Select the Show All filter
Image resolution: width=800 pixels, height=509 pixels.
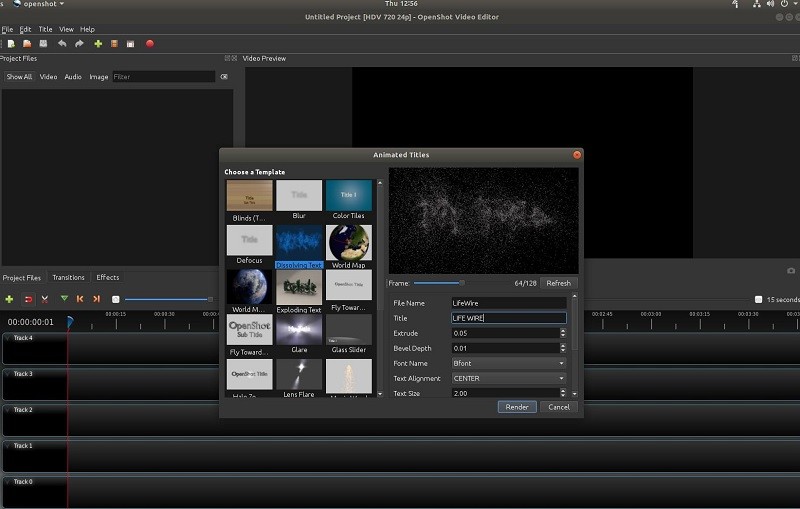(19, 77)
